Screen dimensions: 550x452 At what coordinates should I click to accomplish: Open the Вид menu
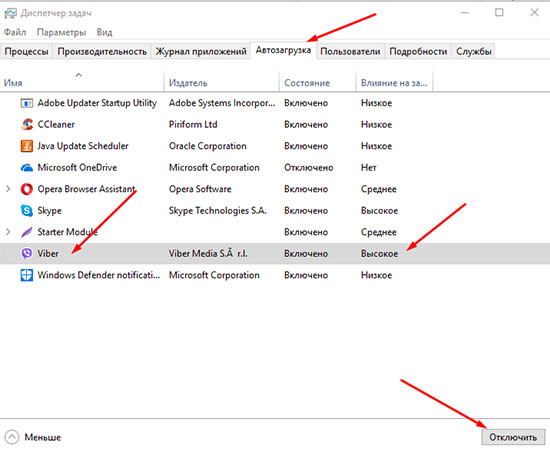[105, 32]
